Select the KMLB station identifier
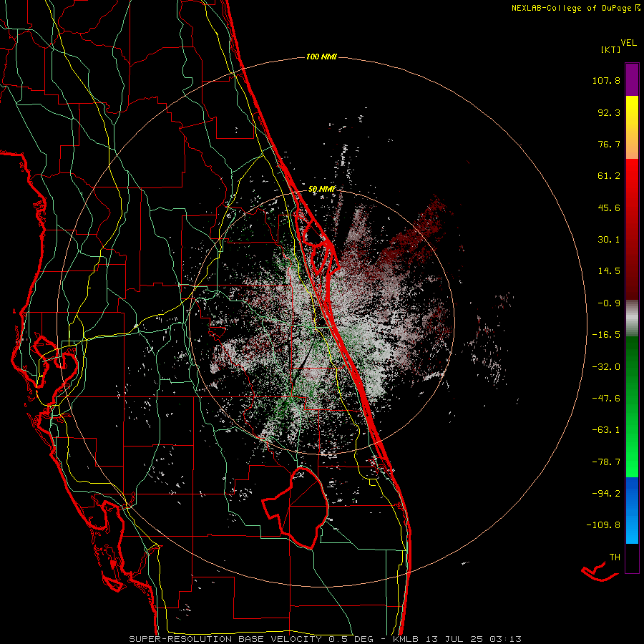644x644 pixels. coord(407,639)
